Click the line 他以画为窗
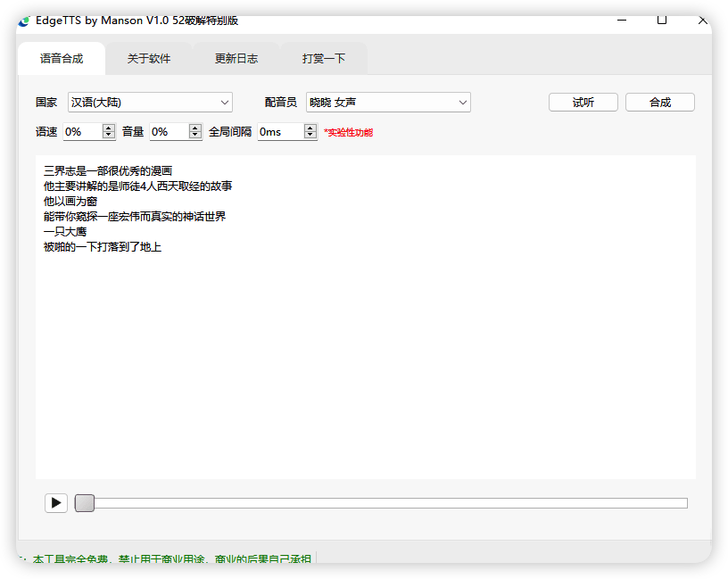 (x=70, y=202)
